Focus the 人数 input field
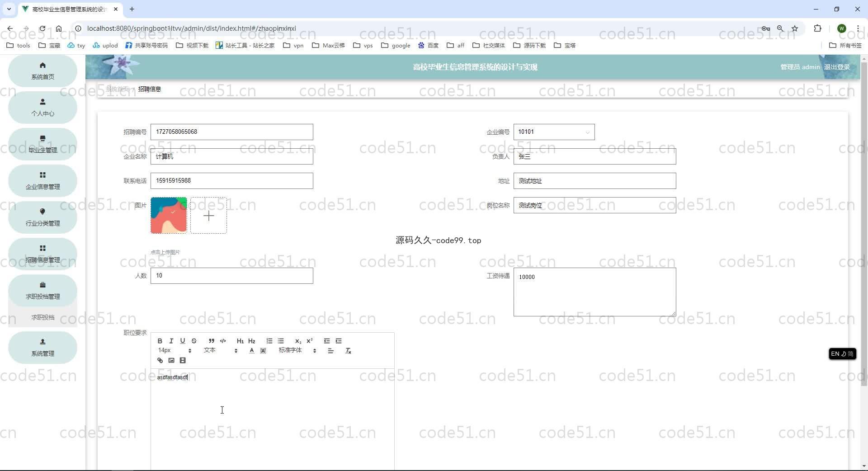This screenshot has width=868, height=471. click(x=231, y=276)
